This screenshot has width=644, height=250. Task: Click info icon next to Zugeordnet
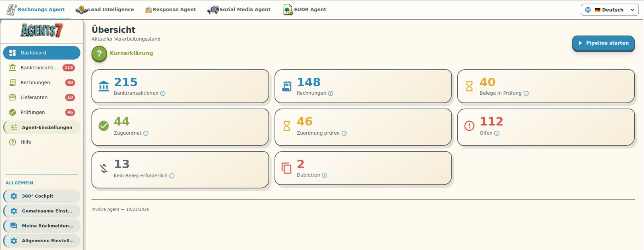click(x=146, y=133)
